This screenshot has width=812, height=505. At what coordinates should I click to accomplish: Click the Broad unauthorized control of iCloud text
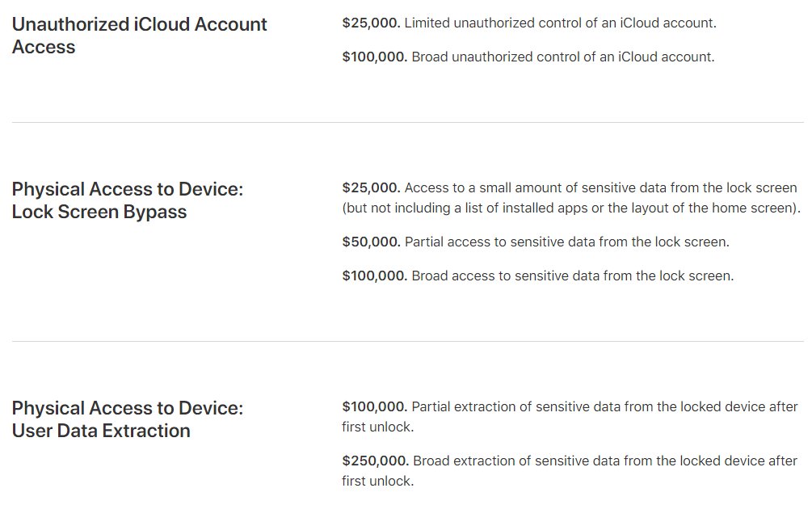(563, 57)
